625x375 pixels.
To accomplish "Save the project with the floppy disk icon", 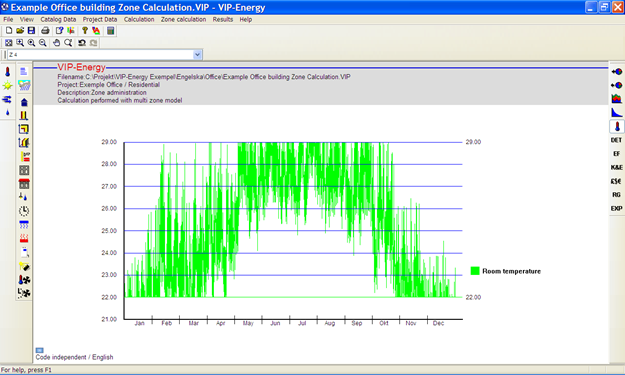I will [31, 31].
